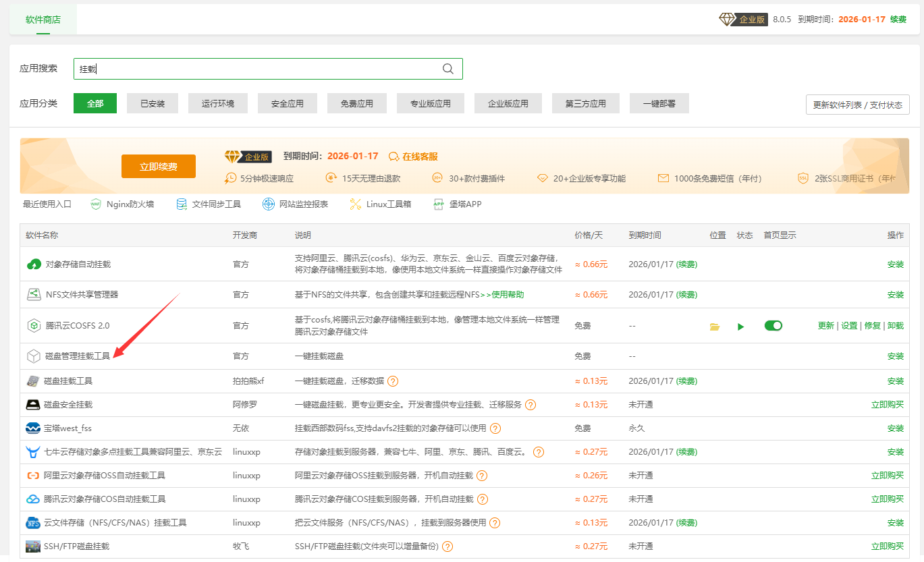This screenshot has width=924, height=562.
Task: Filter by 免费应用 category
Action: tap(357, 103)
